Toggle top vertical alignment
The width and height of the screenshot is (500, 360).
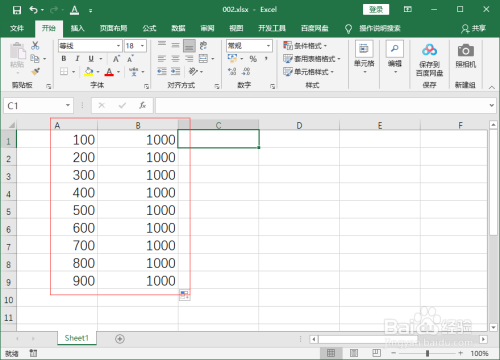pyautogui.click(x=162, y=45)
